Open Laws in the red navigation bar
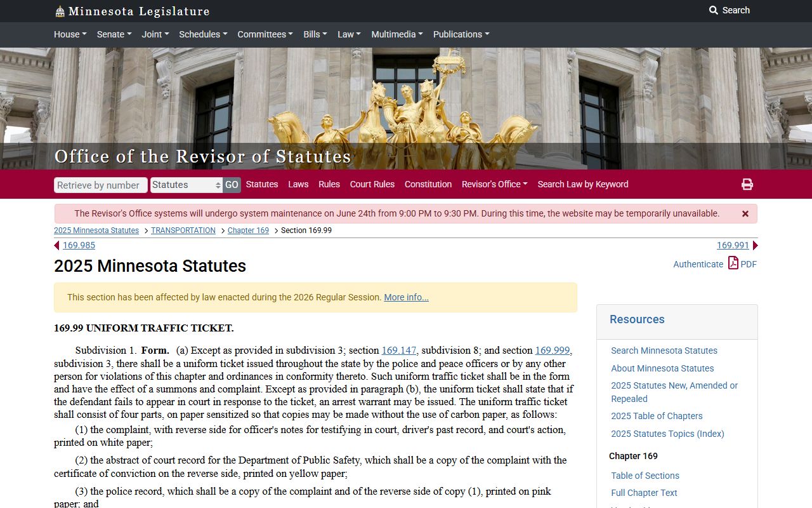 point(298,184)
